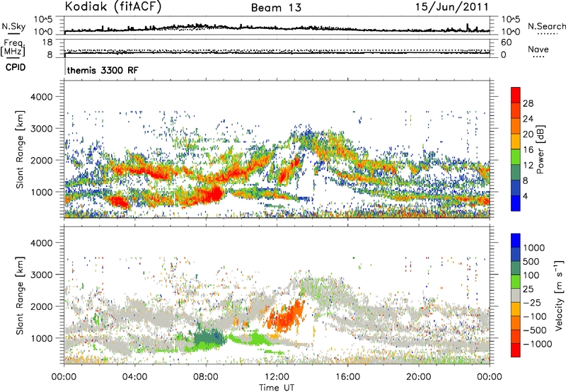Click the "Velocity [m s-1]" colorbar title
566x392 pixels.
coord(559,295)
